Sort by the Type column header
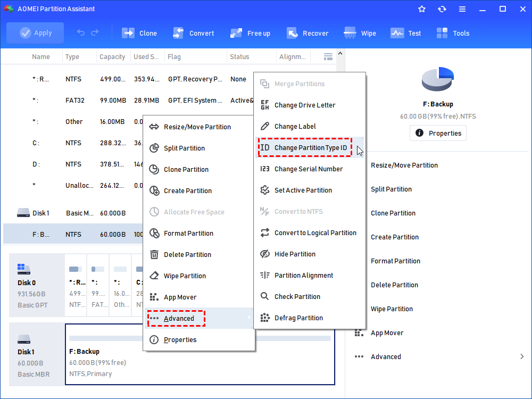This screenshot has height=399, width=532. coord(72,57)
